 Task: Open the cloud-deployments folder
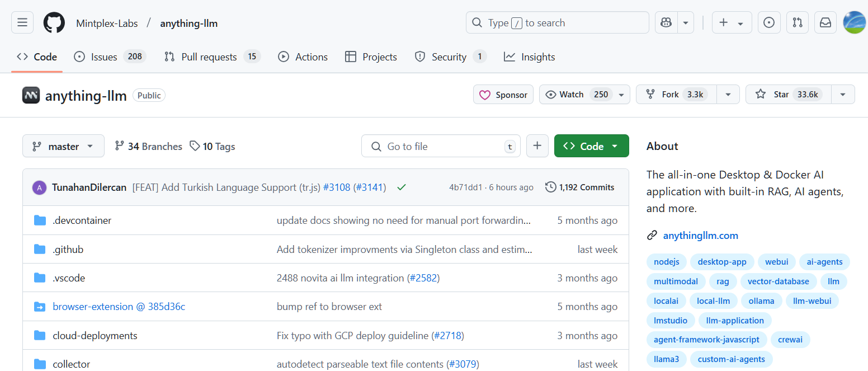[95, 336]
